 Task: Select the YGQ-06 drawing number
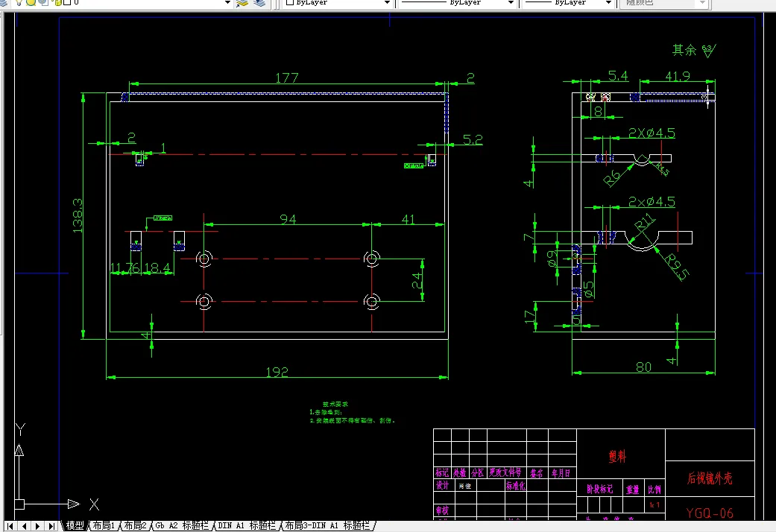coord(710,513)
